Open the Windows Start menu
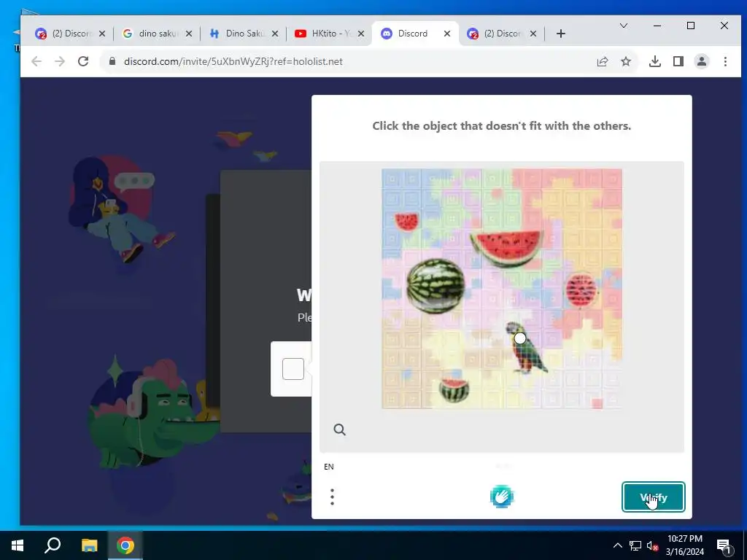Image resolution: width=747 pixels, height=560 pixels. pos(18,545)
